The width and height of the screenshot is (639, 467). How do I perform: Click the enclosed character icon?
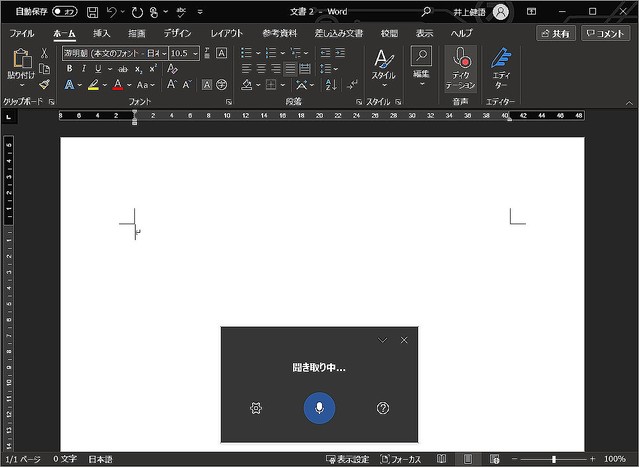tap(222, 84)
